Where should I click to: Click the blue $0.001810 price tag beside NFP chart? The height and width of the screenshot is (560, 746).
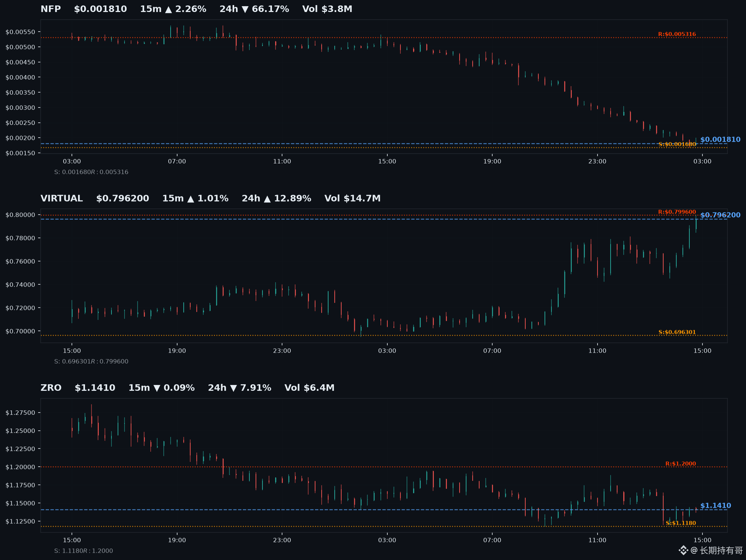[720, 139]
